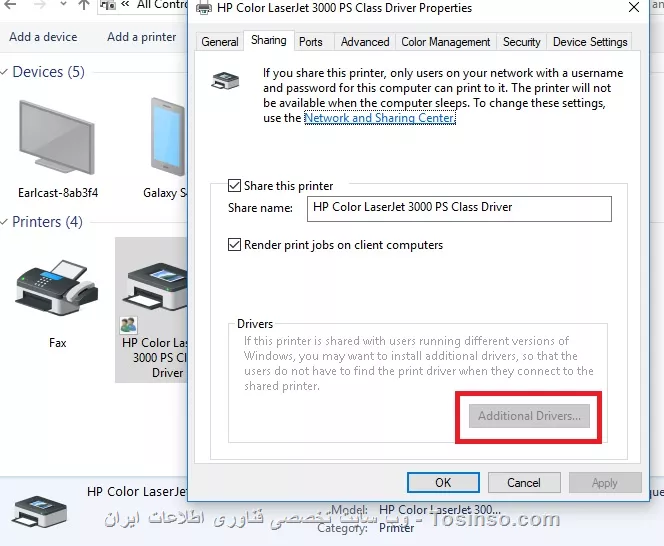Toggle Render print jobs on client computers
The height and width of the screenshot is (546, 664).
(x=234, y=244)
